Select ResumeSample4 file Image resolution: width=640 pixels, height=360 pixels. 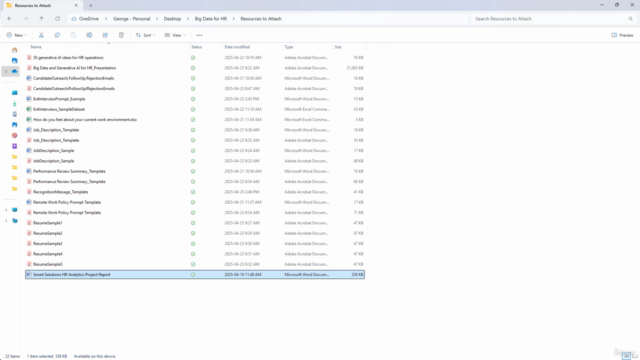coord(48,254)
